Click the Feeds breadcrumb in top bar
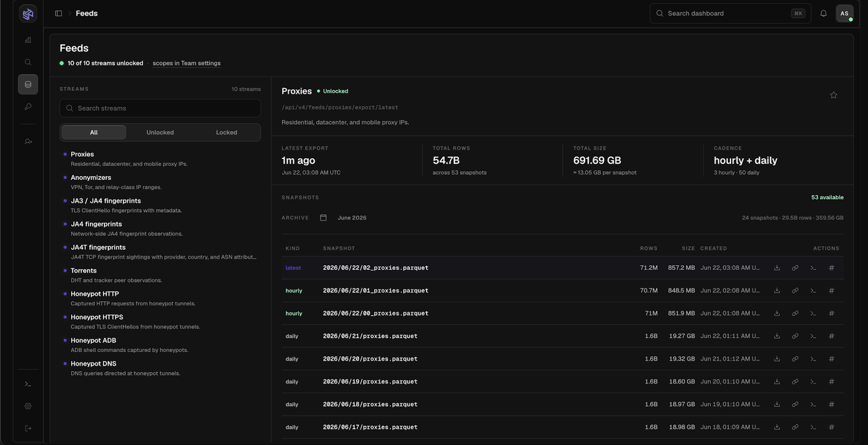The height and width of the screenshot is (445, 868). pyautogui.click(x=87, y=14)
